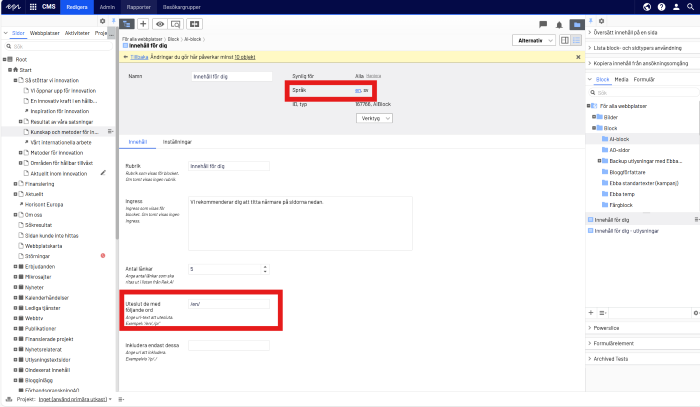This screenshot has height=407, width=700.
Task: Open the help question mark icon
Action: (x=662, y=6)
